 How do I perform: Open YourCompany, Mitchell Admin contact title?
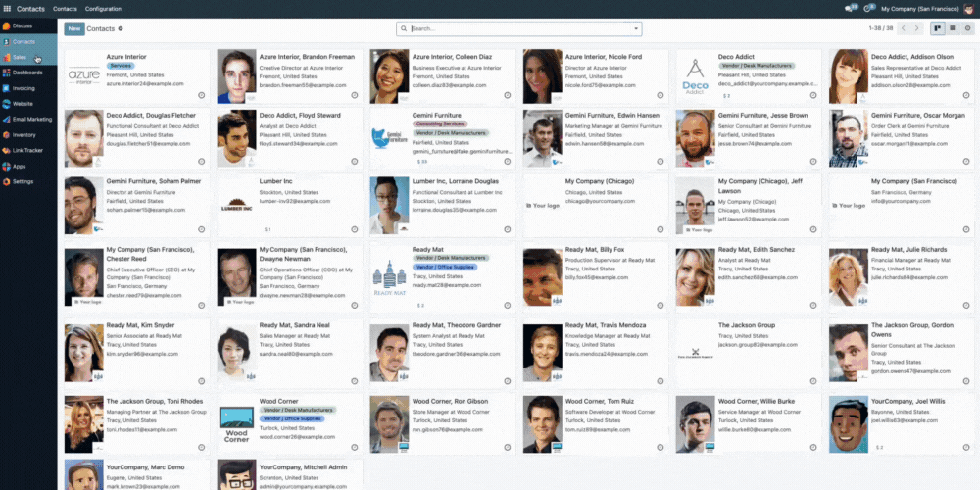pos(303,466)
